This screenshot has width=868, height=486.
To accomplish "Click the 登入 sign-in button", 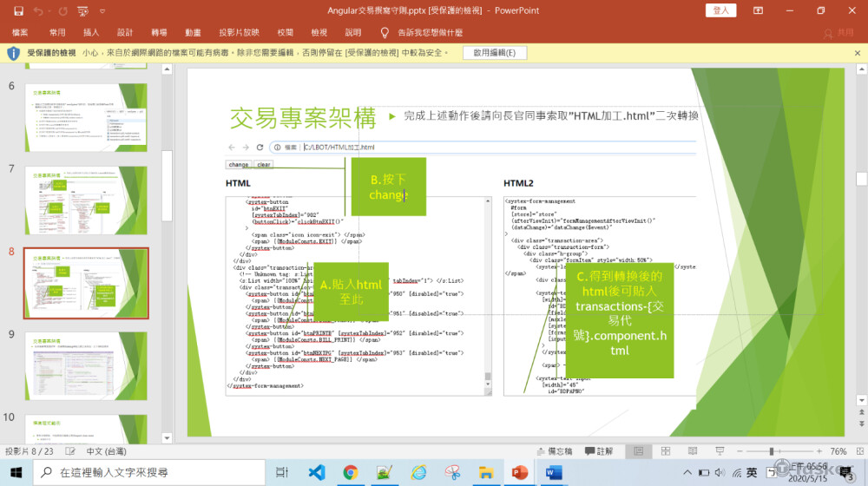I will [720, 10].
